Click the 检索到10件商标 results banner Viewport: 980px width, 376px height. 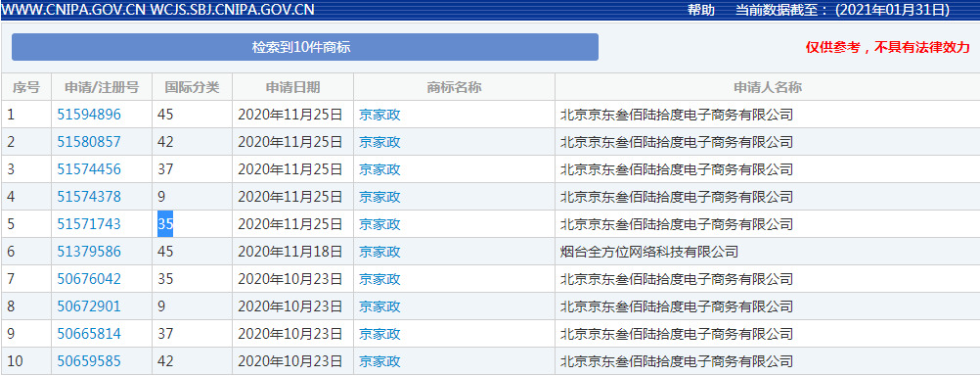pyautogui.click(x=305, y=47)
